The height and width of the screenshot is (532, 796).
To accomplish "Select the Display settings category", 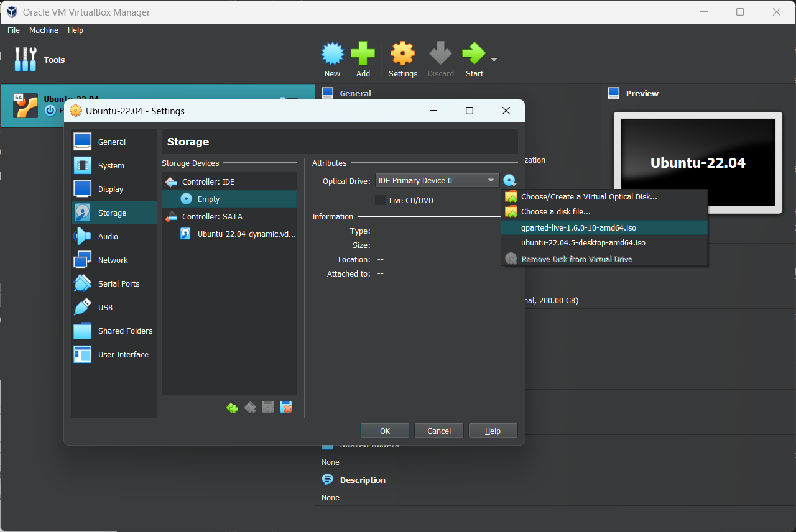I will [x=114, y=189].
